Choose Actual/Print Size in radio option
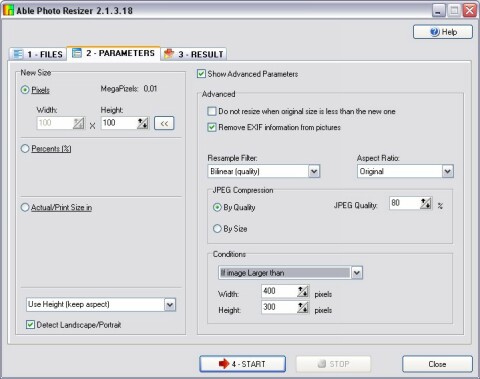This screenshot has width=480, height=379. click(x=25, y=207)
